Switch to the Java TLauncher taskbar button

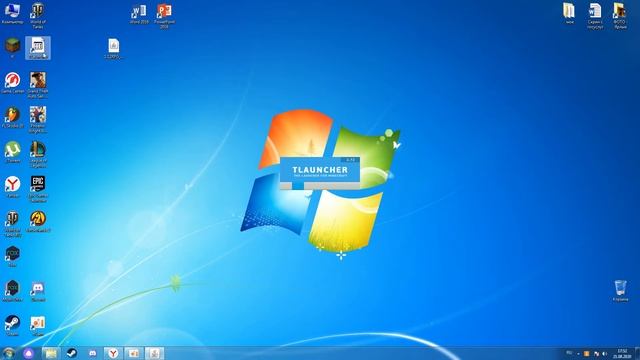click(x=154, y=353)
